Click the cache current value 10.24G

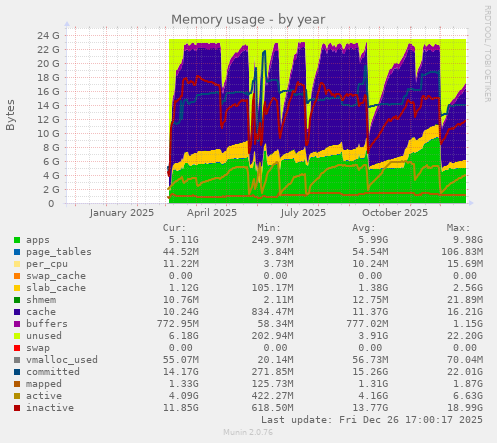click(181, 312)
